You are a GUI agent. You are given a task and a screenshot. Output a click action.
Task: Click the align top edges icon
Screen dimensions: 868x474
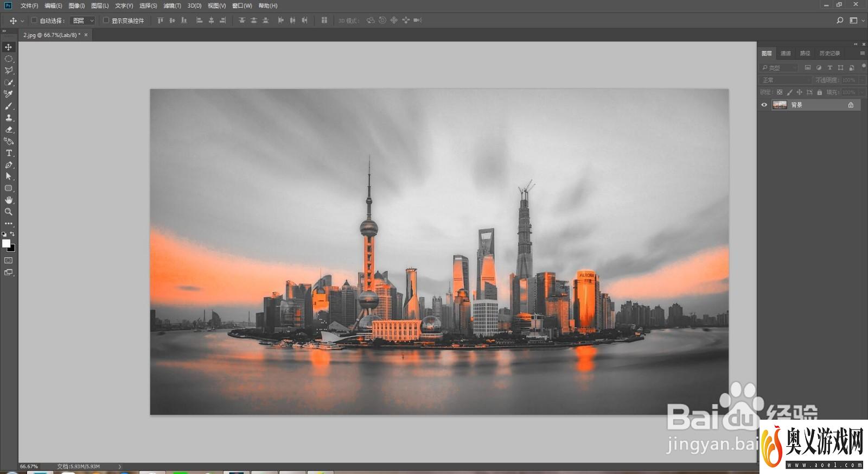pyautogui.click(x=160, y=20)
